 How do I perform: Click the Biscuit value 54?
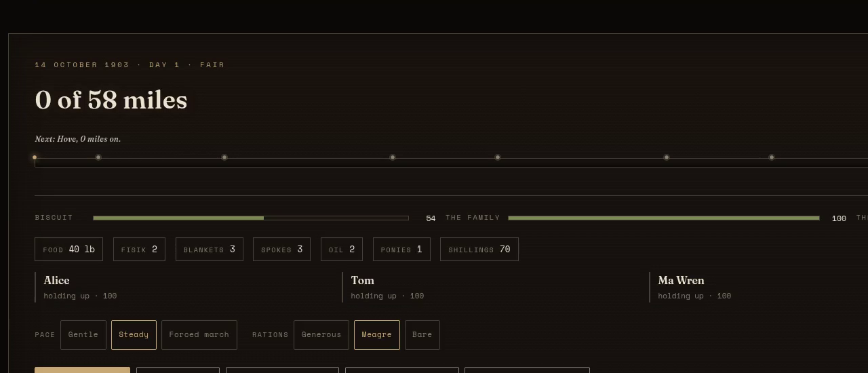tap(431, 218)
